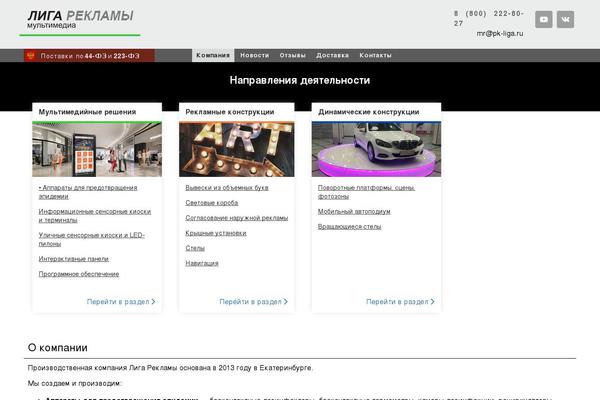Open the Новости menu item
The image size is (600, 400).
(x=254, y=56)
